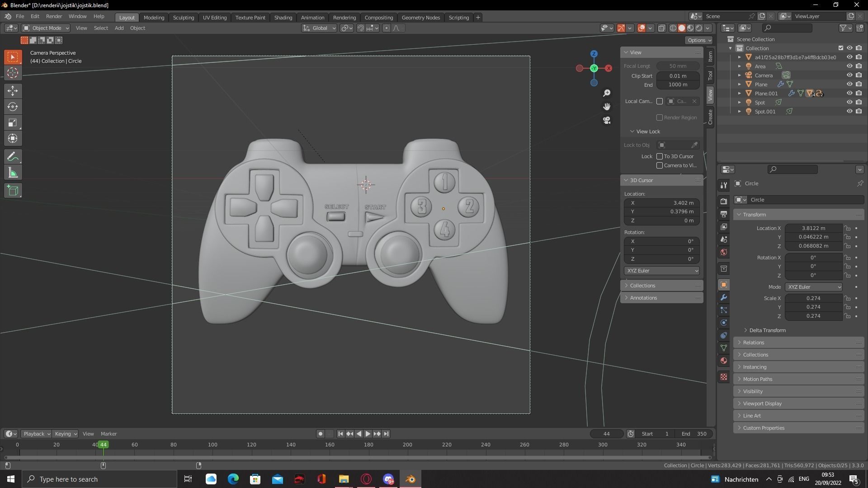Toggle auto keying record button
The width and height of the screenshot is (868, 488).
(x=320, y=434)
